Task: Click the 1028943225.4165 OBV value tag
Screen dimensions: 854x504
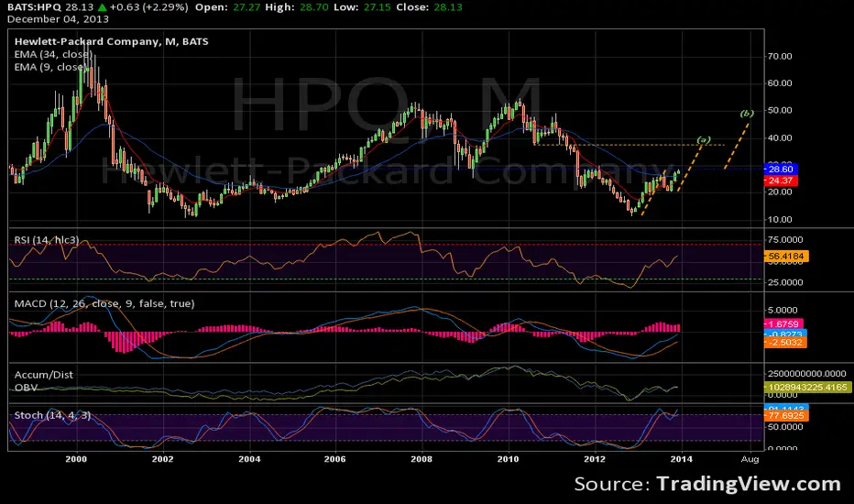Action: pos(808,387)
